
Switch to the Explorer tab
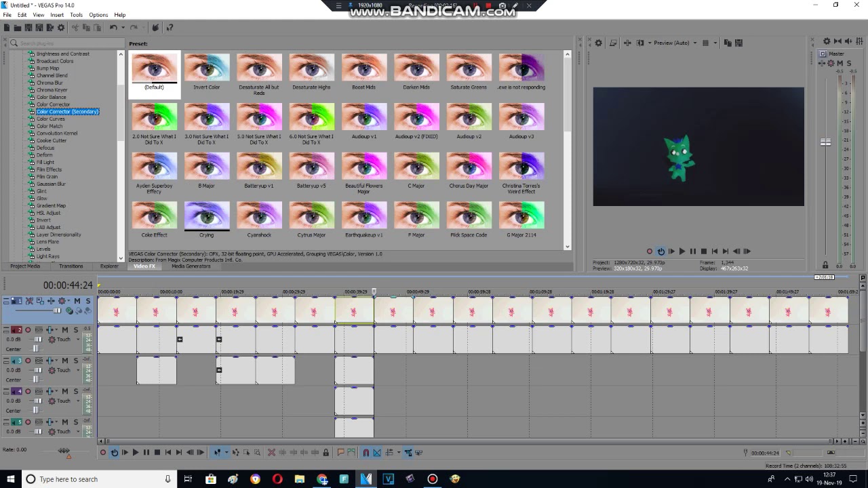(x=109, y=266)
